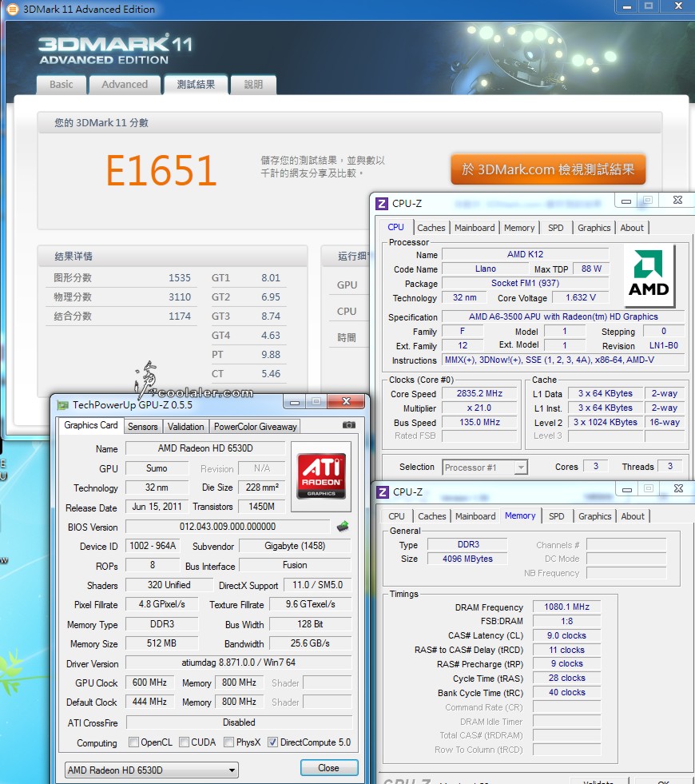This screenshot has height=784, width=695.
Task: Uncheck the DirectCompute 5.0 checkbox
Action: (273, 742)
